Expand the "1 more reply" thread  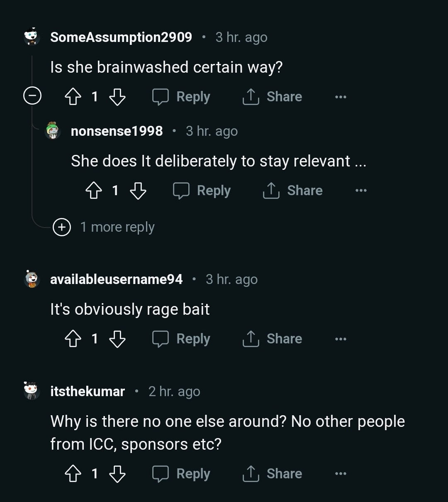62,227
